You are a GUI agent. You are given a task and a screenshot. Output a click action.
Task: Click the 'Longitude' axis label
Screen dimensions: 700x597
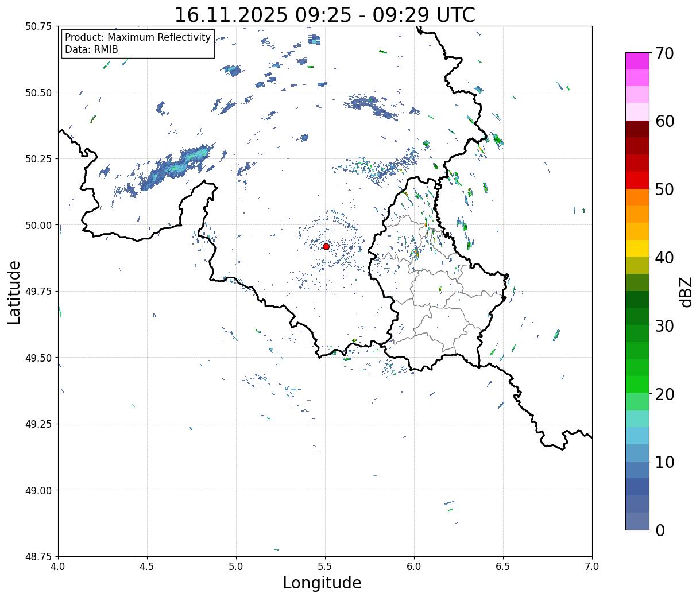(x=322, y=583)
